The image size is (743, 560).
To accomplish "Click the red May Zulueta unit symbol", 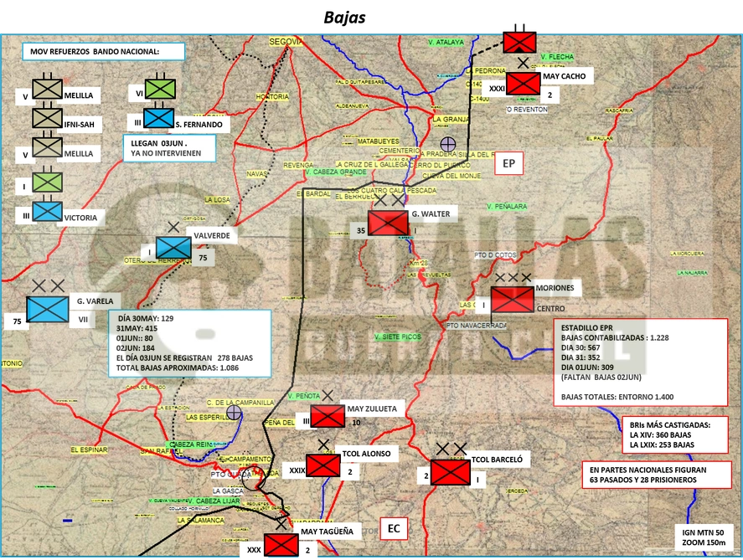I will point(328,416).
